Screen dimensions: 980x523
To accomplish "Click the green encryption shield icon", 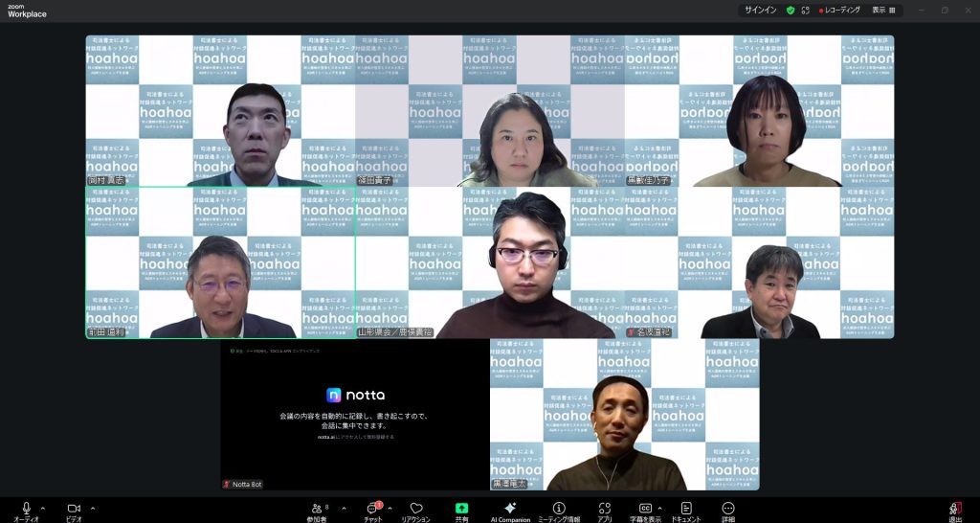I will click(791, 10).
